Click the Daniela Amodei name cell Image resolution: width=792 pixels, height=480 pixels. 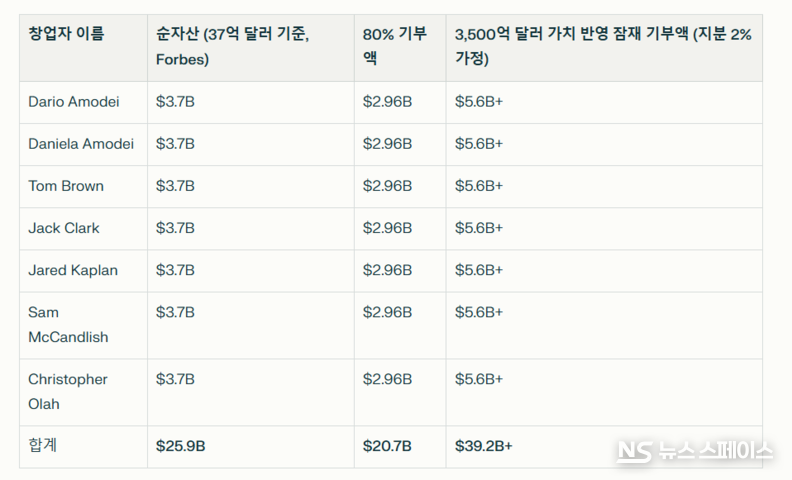(80, 144)
